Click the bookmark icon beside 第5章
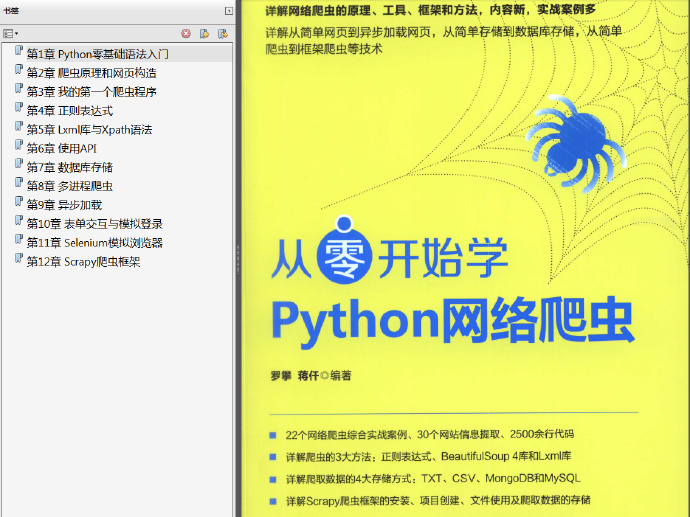This screenshot has width=690, height=517. [18, 126]
